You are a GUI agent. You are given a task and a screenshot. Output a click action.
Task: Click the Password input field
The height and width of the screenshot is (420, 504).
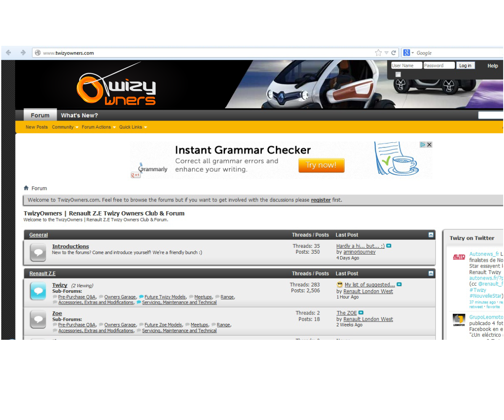click(x=439, y=66)
